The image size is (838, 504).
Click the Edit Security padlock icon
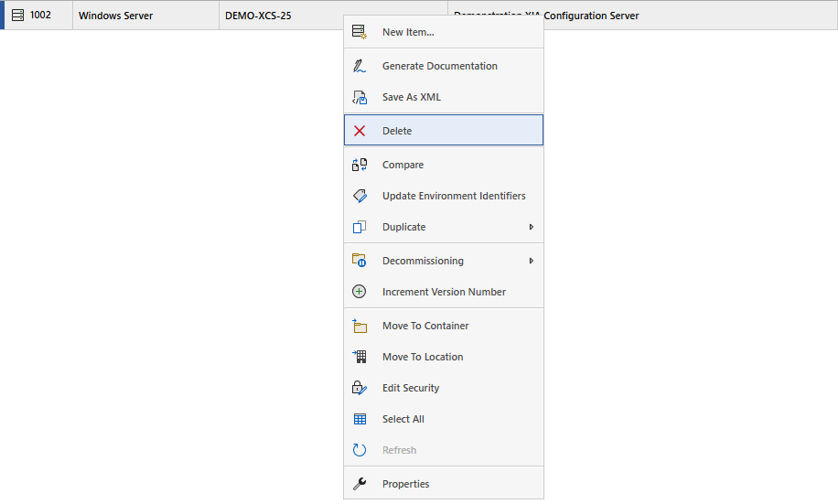360,388
